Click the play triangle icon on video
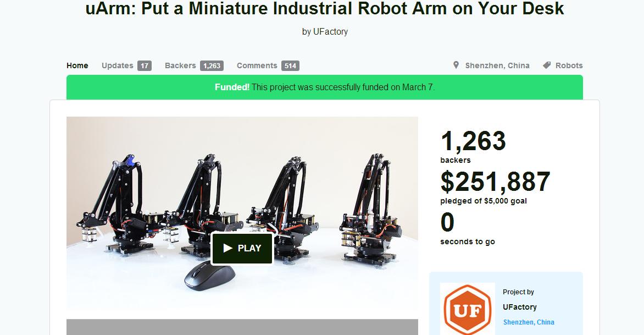 click(x=227, y=248)
